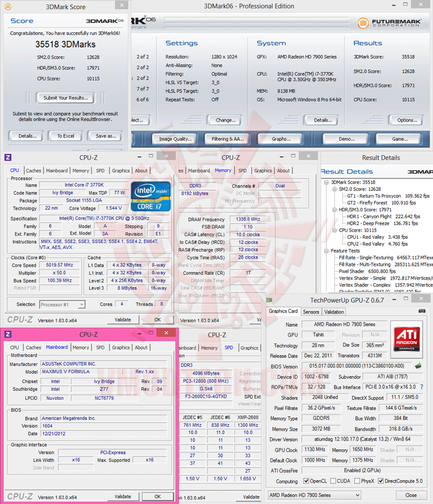
Task: Open Filtering & AA... in 3DMark06
Action: coord(227,139)
